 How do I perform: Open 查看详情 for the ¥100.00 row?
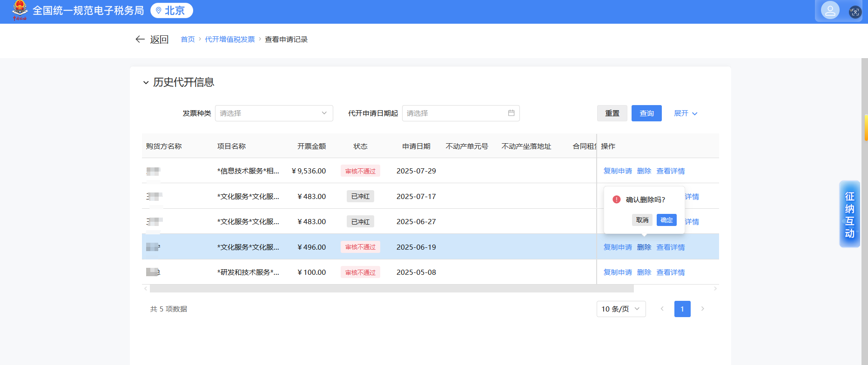[671, 272]
